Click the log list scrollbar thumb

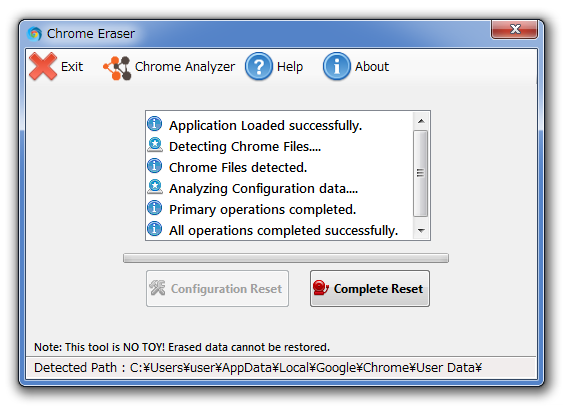coord(420,173)
